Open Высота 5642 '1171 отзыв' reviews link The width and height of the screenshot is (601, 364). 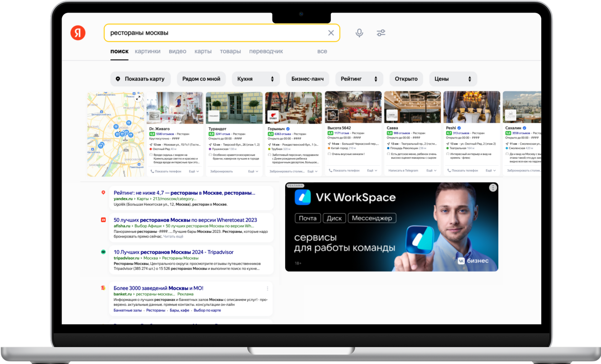(x=342, y=133)
